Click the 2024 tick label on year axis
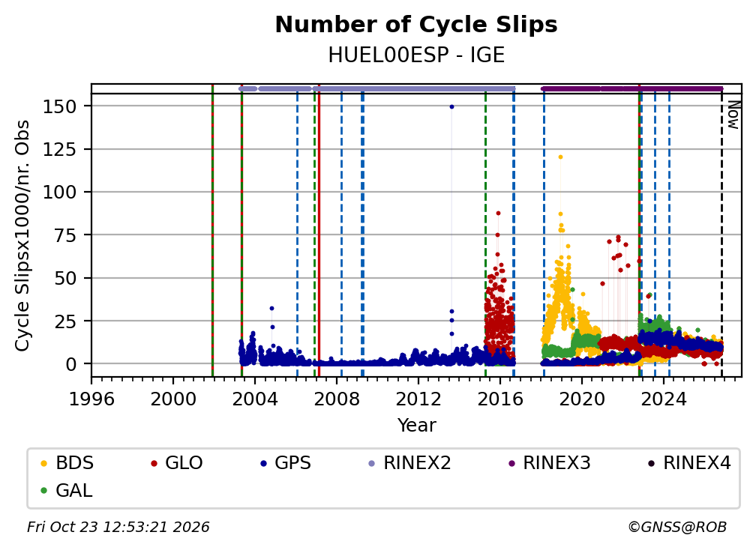The image size is (756, 550). (664, 399)
